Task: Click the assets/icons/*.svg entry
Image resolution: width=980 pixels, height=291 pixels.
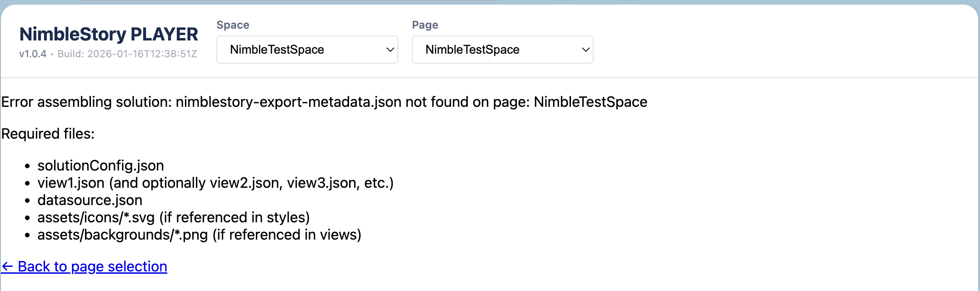Action: point(173,217)
